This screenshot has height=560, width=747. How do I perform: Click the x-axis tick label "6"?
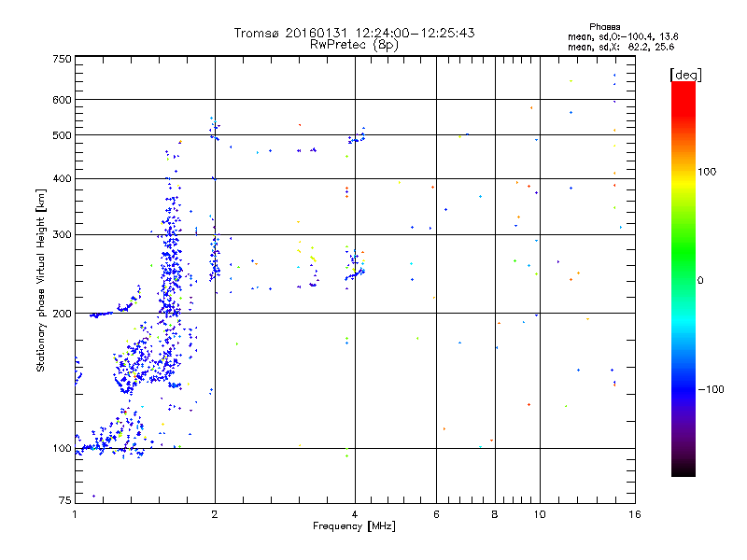[x=436, y=514]
